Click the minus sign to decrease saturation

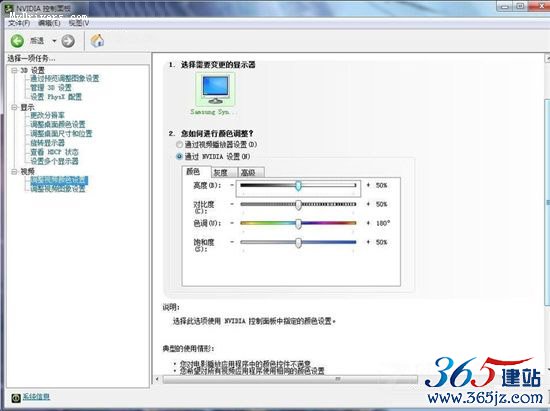232,242
